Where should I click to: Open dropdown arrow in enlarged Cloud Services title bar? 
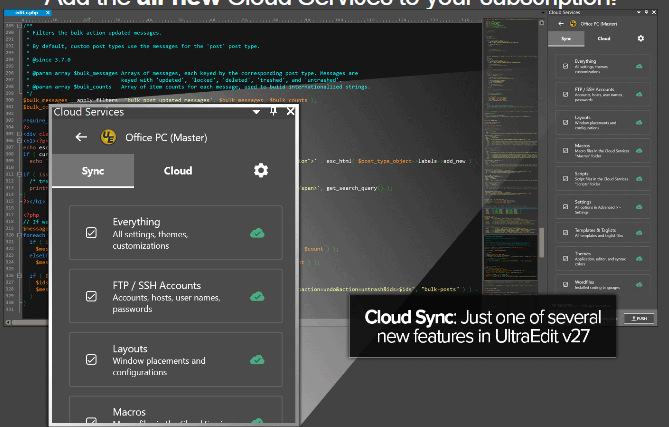(x=256, y=112)
